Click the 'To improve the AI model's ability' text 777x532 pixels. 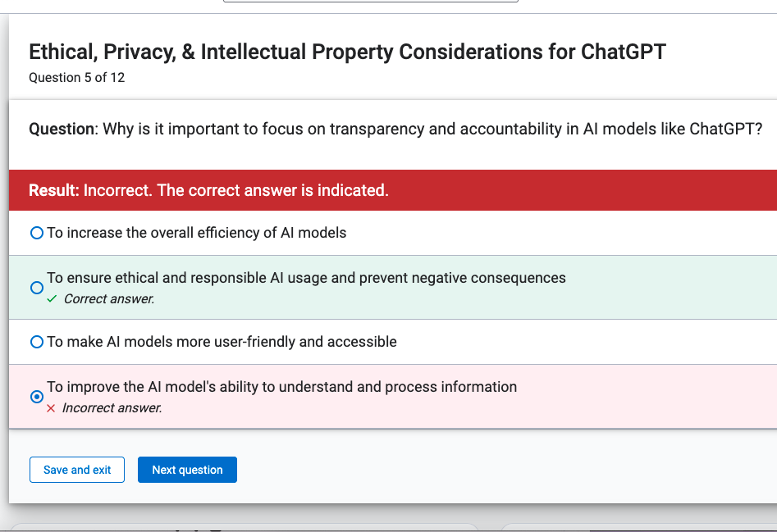[282, 387]
